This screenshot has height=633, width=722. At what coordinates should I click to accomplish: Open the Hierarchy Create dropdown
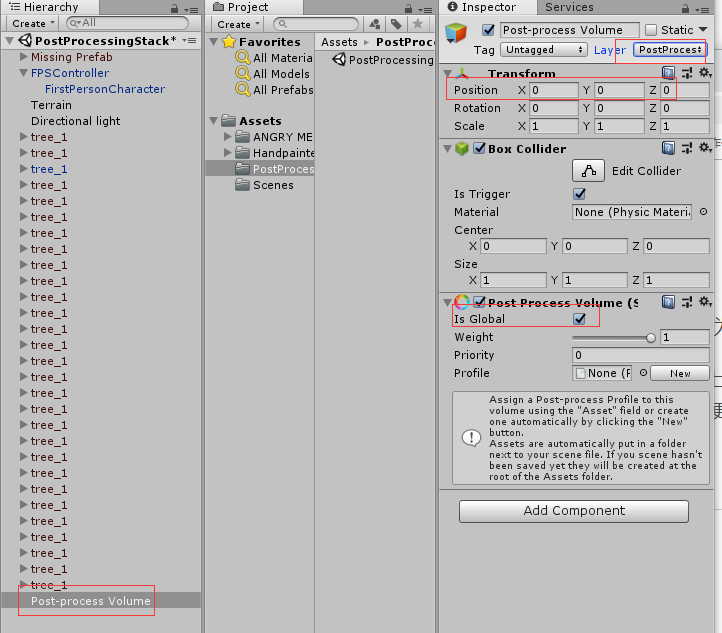point(33,23)
